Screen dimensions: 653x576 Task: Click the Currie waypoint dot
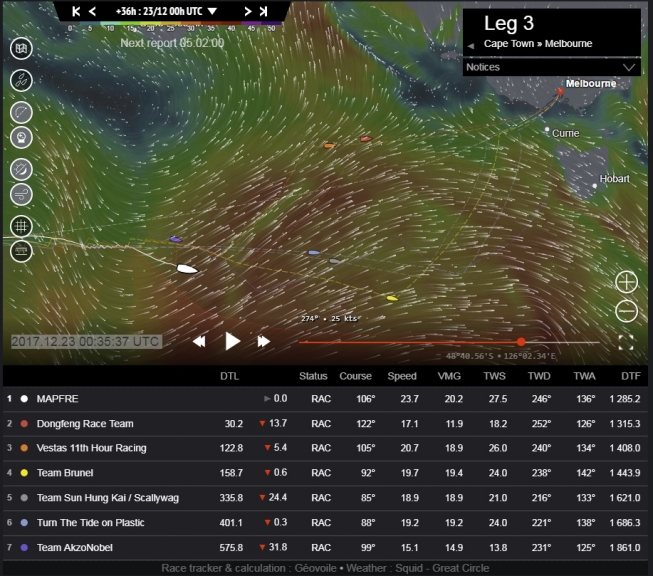547,130
